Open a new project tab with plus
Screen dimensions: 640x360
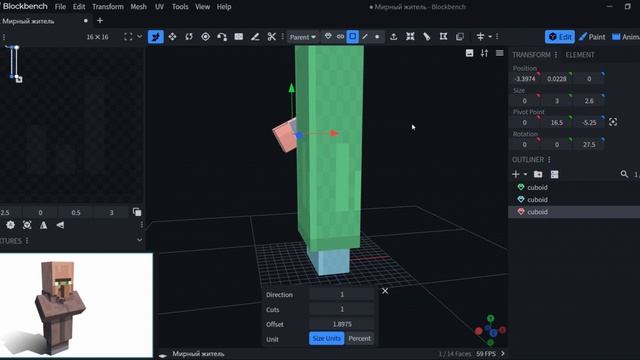coord(100,20)
